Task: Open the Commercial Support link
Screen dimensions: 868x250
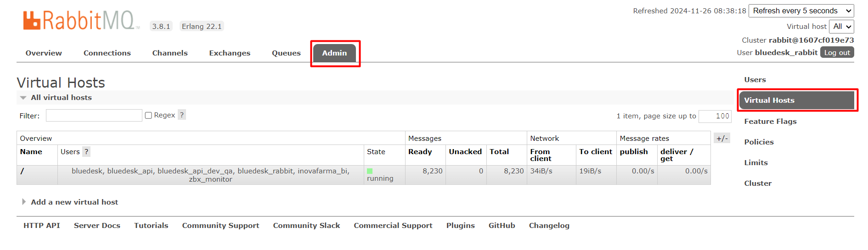Action: click(393, 225)
